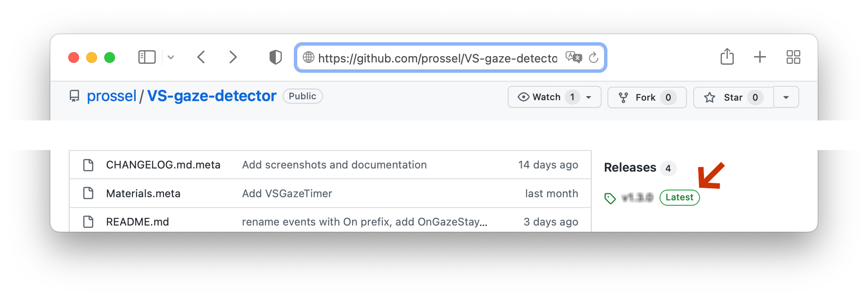Open the v1.3.0 release link
The height and width of the screenshot is (292, 868).
pos(638,198)
